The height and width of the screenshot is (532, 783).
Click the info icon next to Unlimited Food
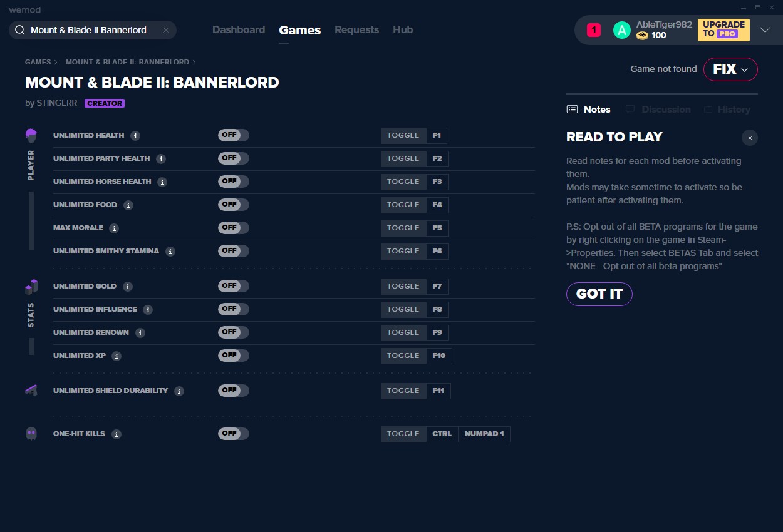click(x=128, y=205)
